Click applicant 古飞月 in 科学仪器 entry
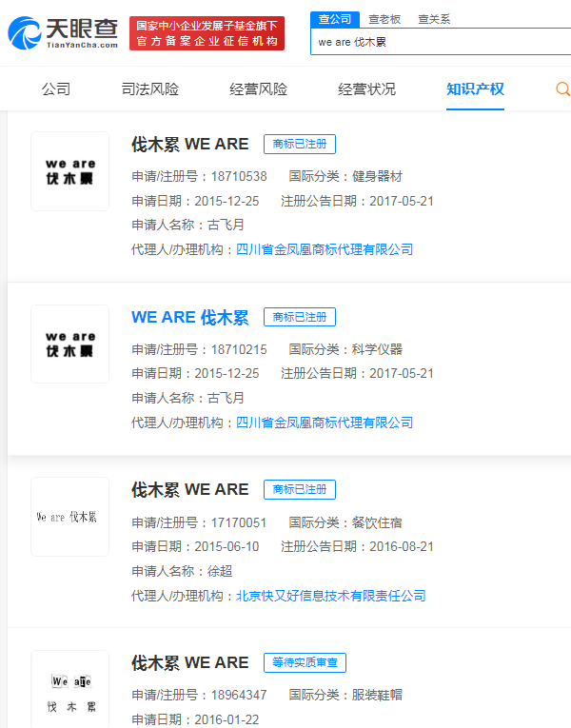 point(226,398)
